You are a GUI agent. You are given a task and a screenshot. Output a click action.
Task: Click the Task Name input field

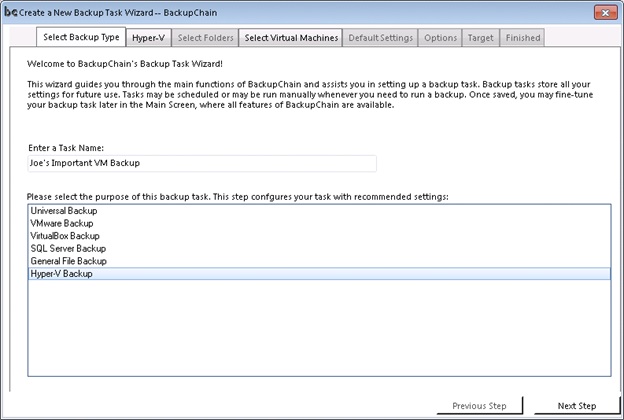(x=202, y=163)
